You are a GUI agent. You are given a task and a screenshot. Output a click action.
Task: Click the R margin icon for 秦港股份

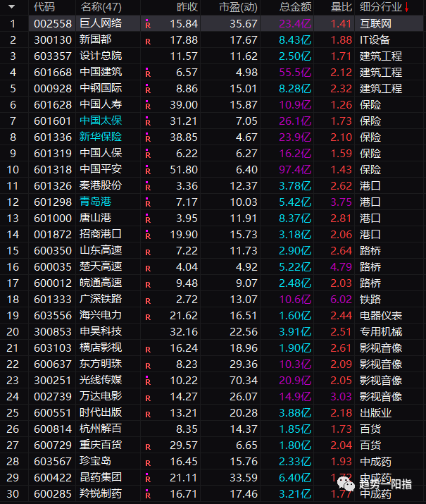pyautogui.click(x=148, y=186)
